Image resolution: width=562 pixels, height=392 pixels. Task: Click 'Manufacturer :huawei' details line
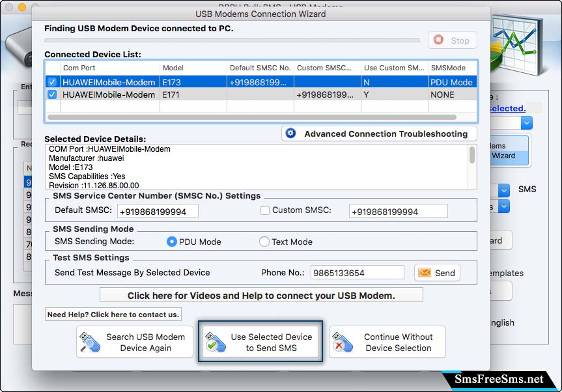(x=87, y=158)
